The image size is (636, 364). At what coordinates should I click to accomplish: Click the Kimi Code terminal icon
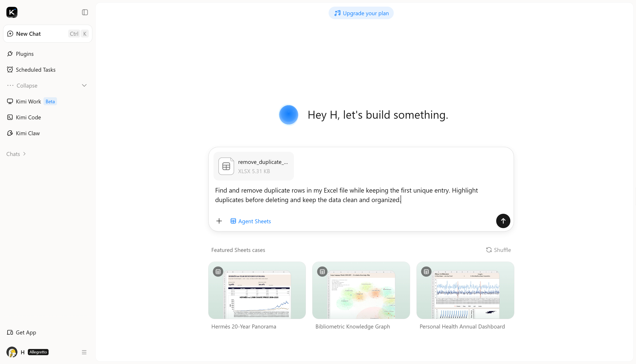pos(10,117)
